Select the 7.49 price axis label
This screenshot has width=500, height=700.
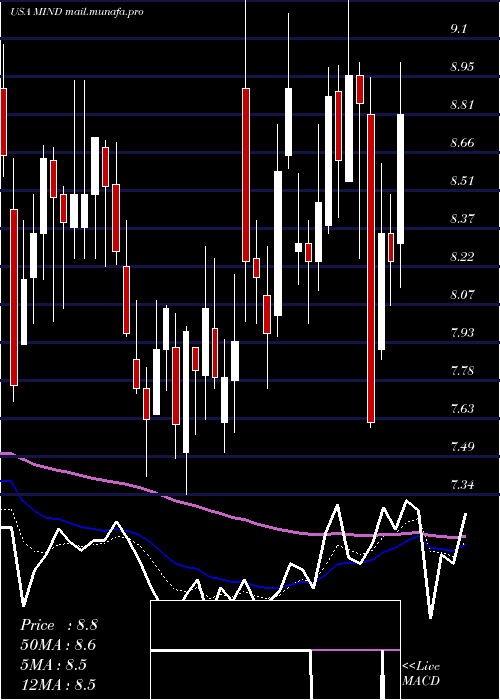click(x=462, y=447)
